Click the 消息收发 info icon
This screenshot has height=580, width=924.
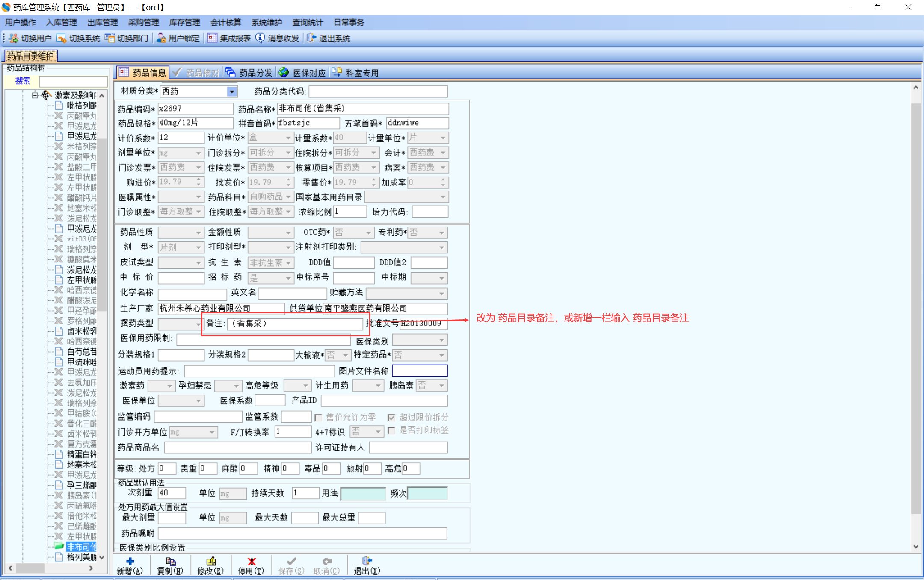[x=260, y=38]
